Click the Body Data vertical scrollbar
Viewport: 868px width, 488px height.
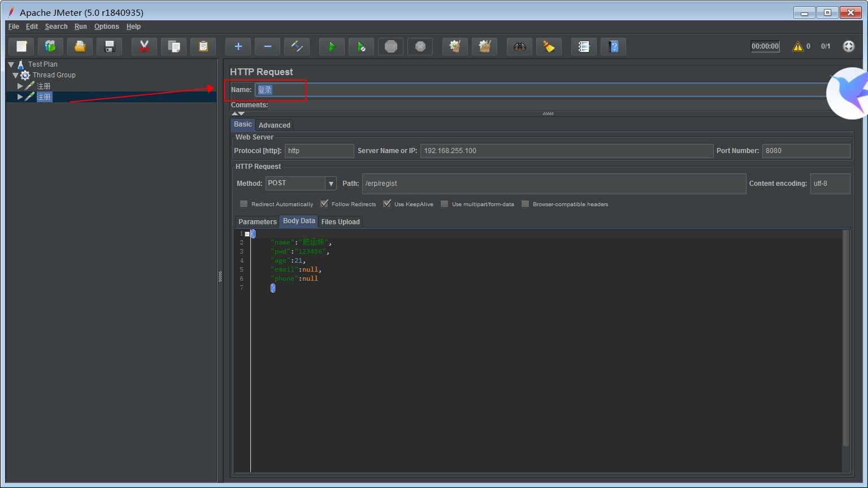click(846, 338)
